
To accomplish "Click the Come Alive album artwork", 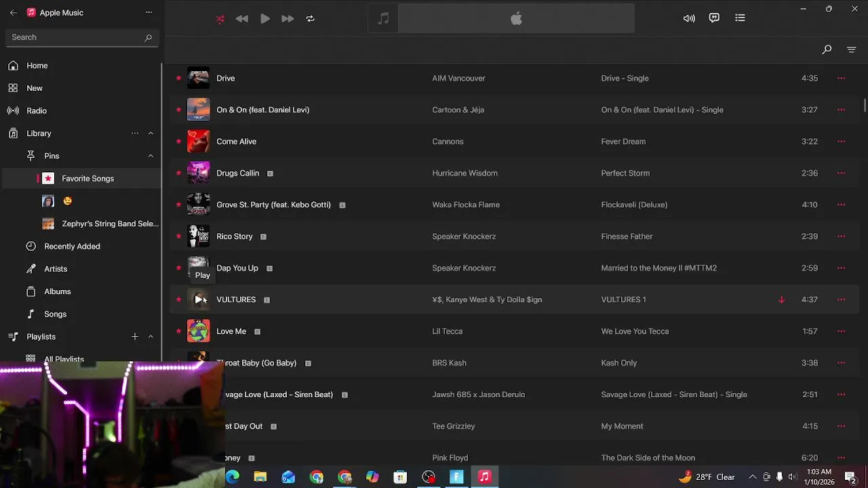I will tap(199, 141).
